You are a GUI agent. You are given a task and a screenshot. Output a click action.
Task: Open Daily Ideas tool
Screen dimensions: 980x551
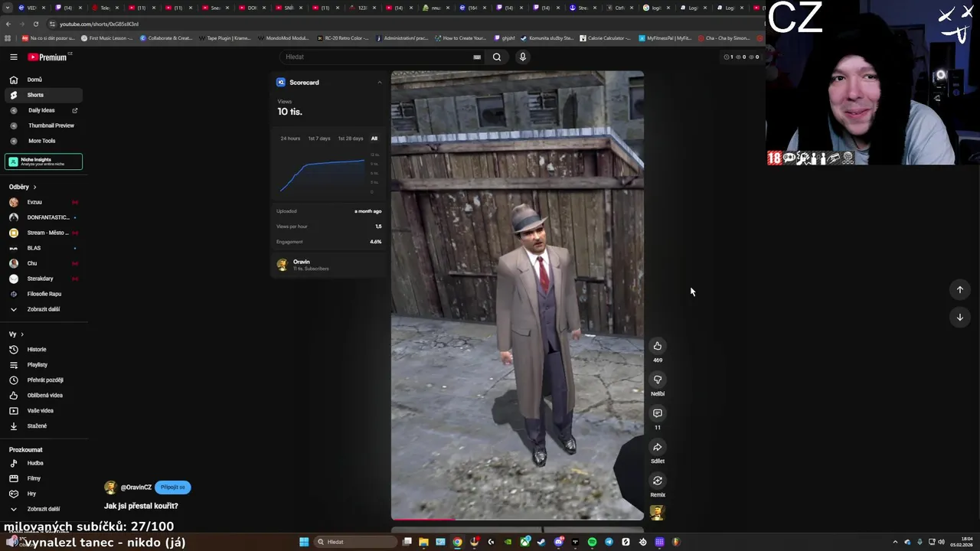click(44, 110)
